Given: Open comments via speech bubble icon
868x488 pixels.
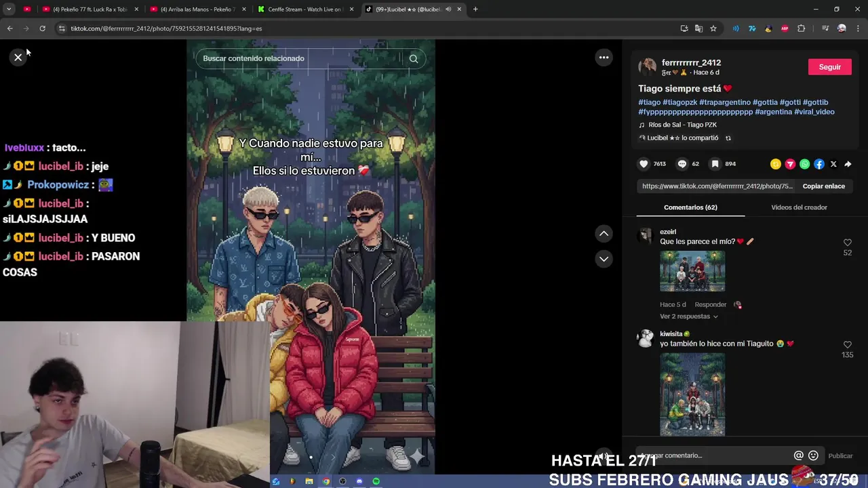Looking at the screenshot, I should pos(682,164).
